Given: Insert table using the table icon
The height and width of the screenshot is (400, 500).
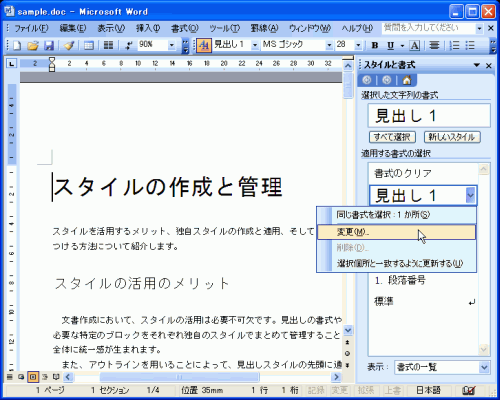Looking at the screenshot, I should (89, 45).
